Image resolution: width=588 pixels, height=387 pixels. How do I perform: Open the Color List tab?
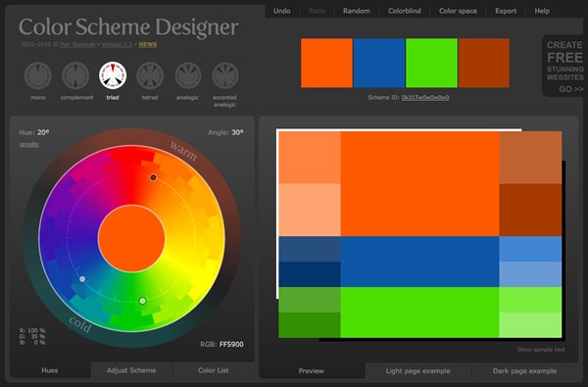[213, 370]
